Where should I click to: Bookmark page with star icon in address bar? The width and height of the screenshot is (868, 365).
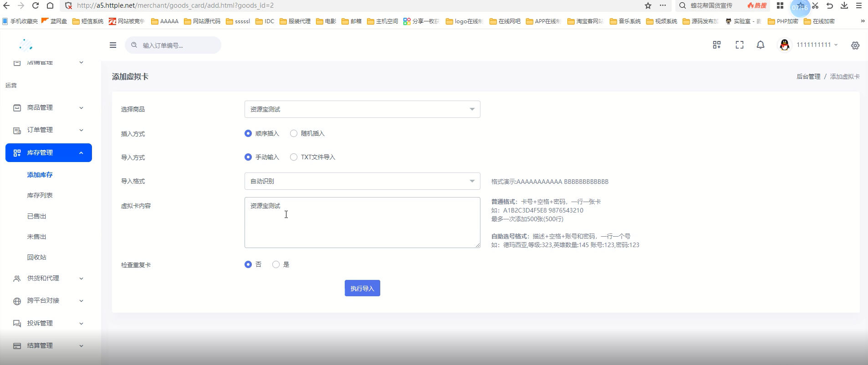coord(648,5)
